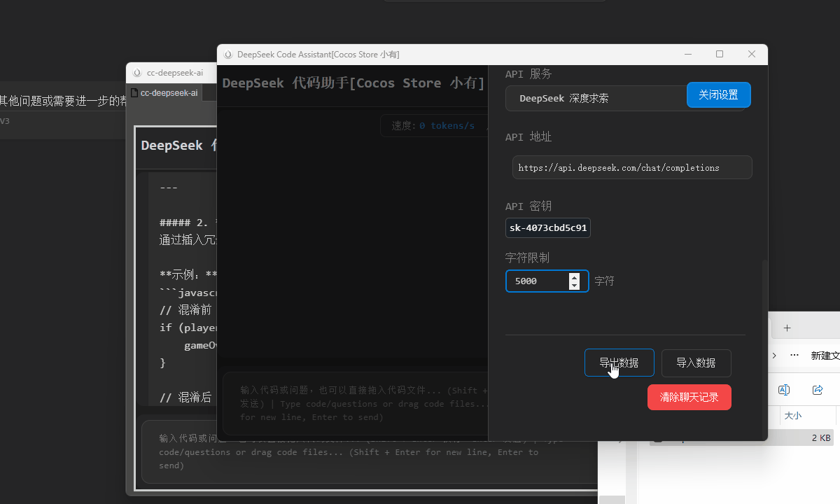Maximize the DeepSeek Code Assistant window
The width and height of the screenshot is (840, 504).
pos(720,54)
